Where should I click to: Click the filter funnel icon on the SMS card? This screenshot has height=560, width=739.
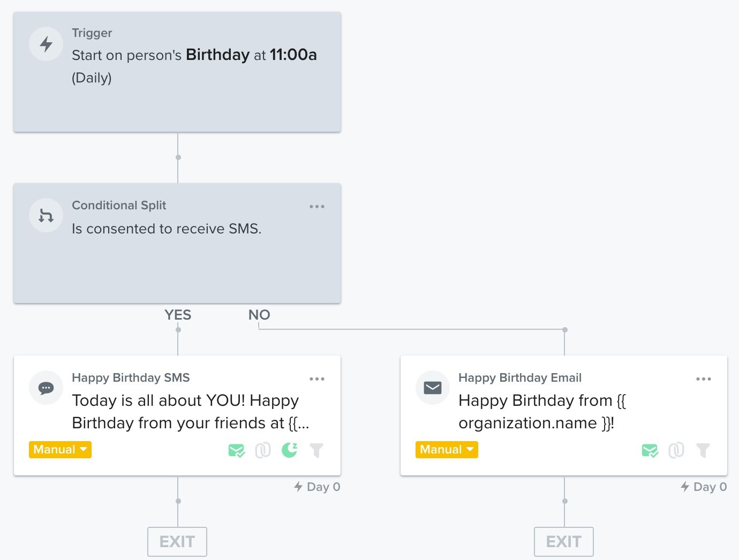316,451
